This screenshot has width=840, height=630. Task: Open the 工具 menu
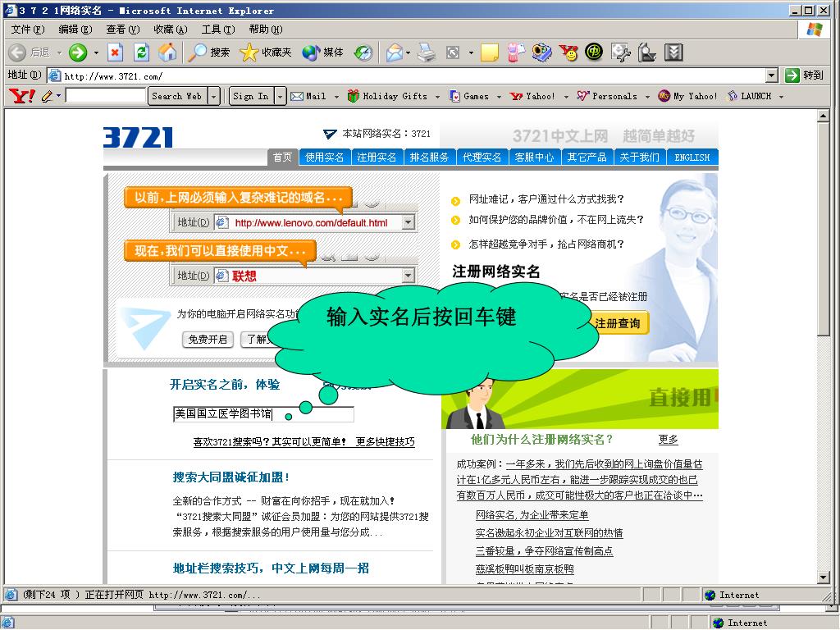click(x=218, y=30)
